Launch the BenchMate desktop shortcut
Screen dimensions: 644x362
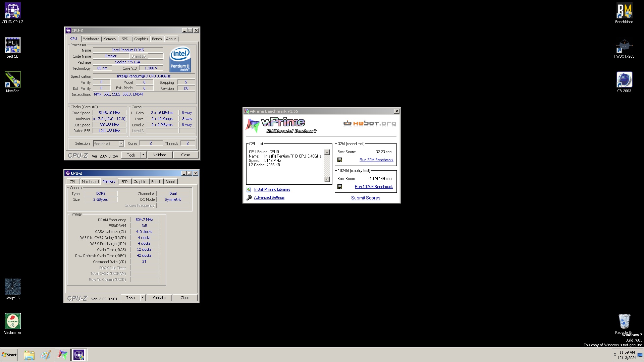coord(624,13)
